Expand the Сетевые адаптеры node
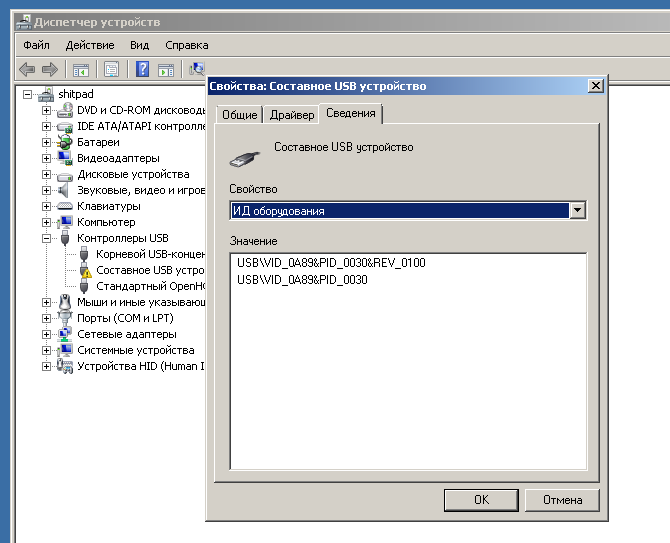 tap(46, 334)
